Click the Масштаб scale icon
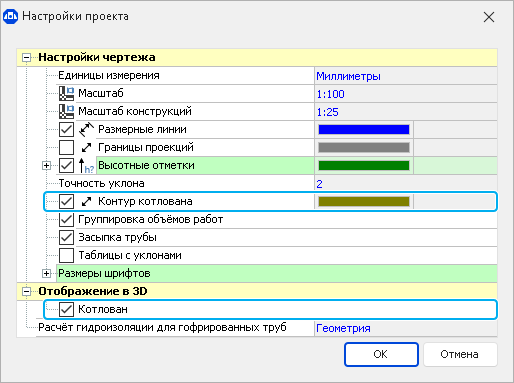This screenshot has width=514, height=383. pos(67,93)
